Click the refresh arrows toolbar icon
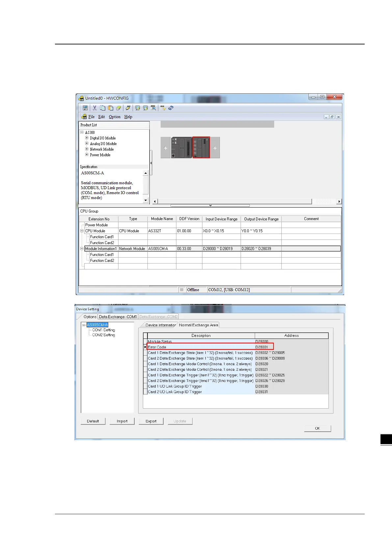 coord(171,108)
